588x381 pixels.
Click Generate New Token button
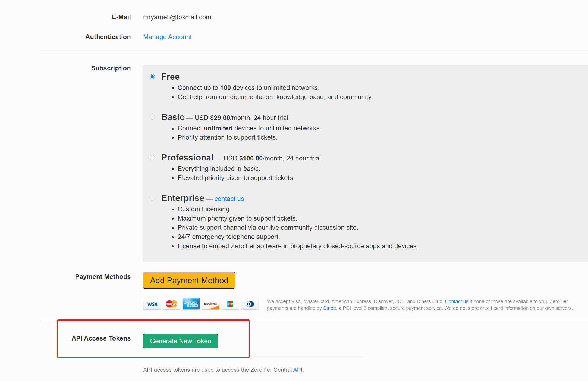pyautogui.click(x=181, y=341)
